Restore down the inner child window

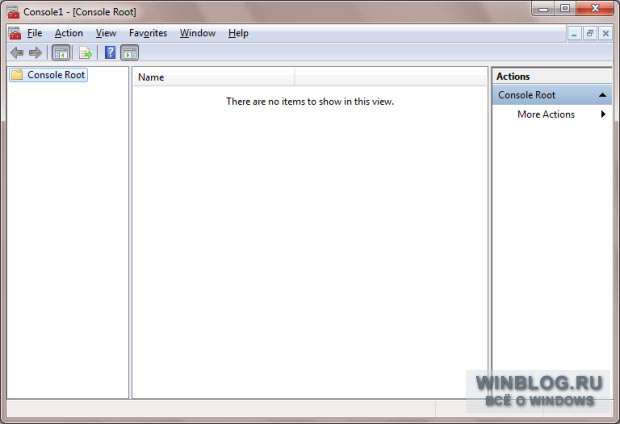[x=590, y=34]
